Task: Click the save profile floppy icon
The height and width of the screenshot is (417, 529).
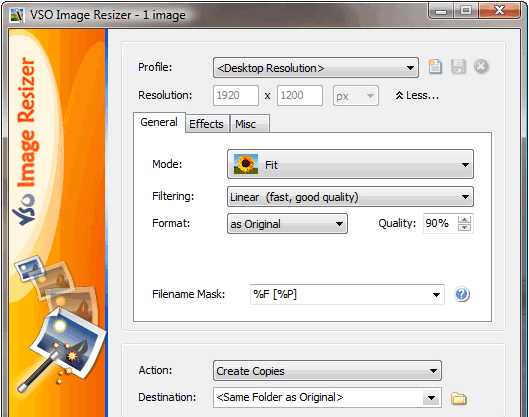Action: (x=458, y=66)
